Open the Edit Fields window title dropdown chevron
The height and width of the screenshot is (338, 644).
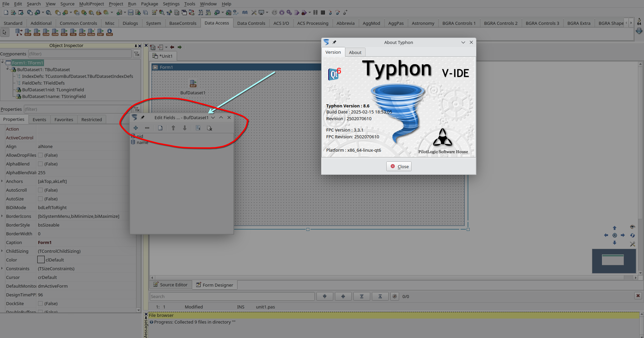click(213, 117)
